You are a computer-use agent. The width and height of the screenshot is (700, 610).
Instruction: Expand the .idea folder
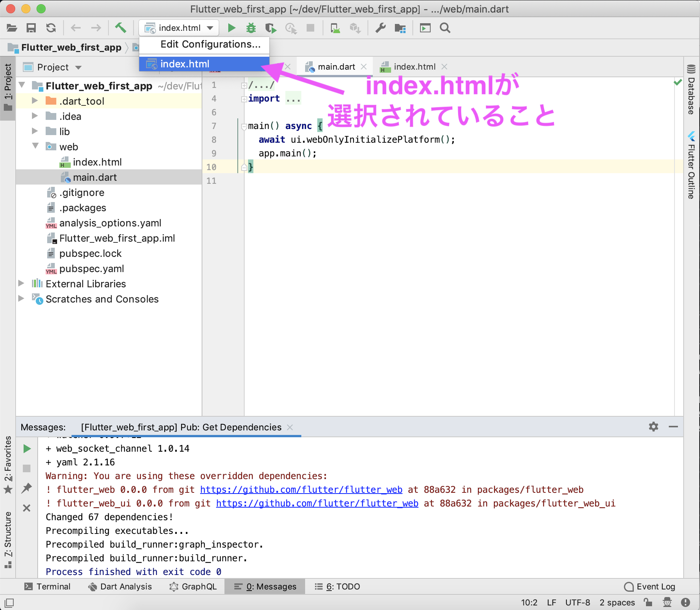pos(35,116)
